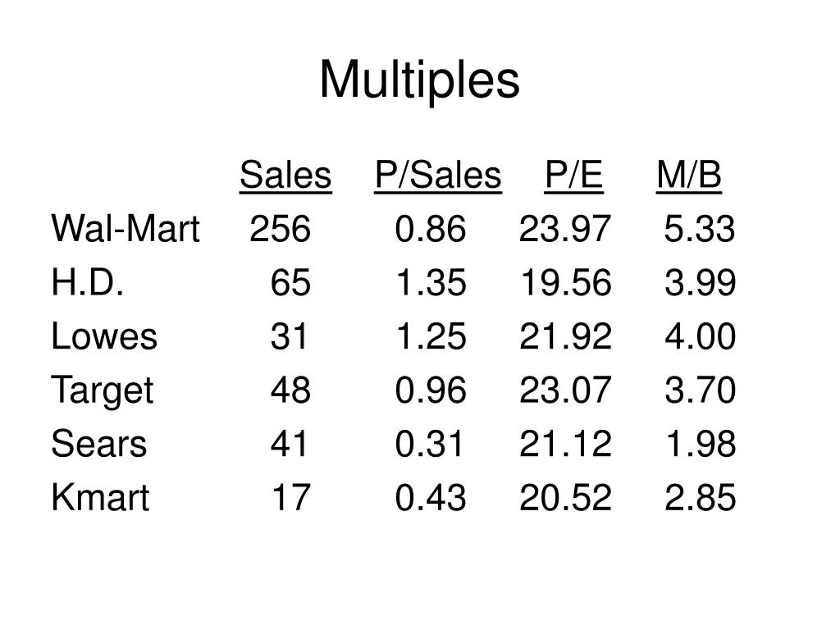The height and width of the screenshot is (630, 840).
Task: Select the Sears row label
Action: coord(98,444)
